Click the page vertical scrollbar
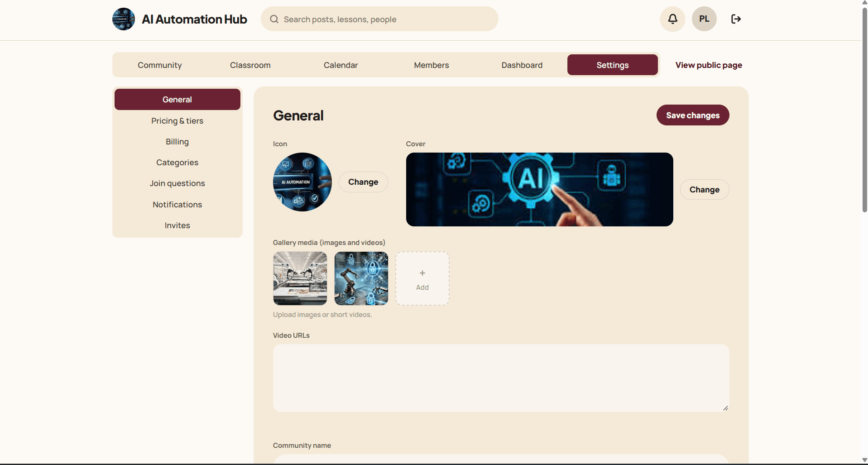Viewport: 868px width, 465px height. (864, 110)
